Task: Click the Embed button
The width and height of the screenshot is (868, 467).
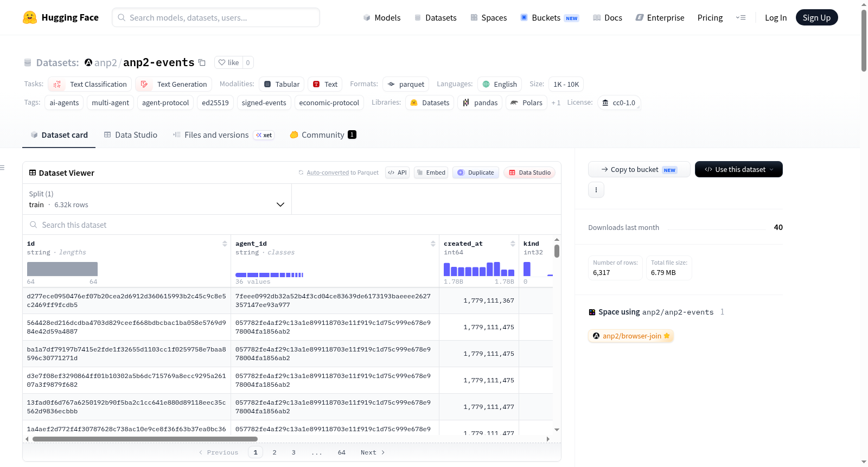Action: (x=431, y=172)
